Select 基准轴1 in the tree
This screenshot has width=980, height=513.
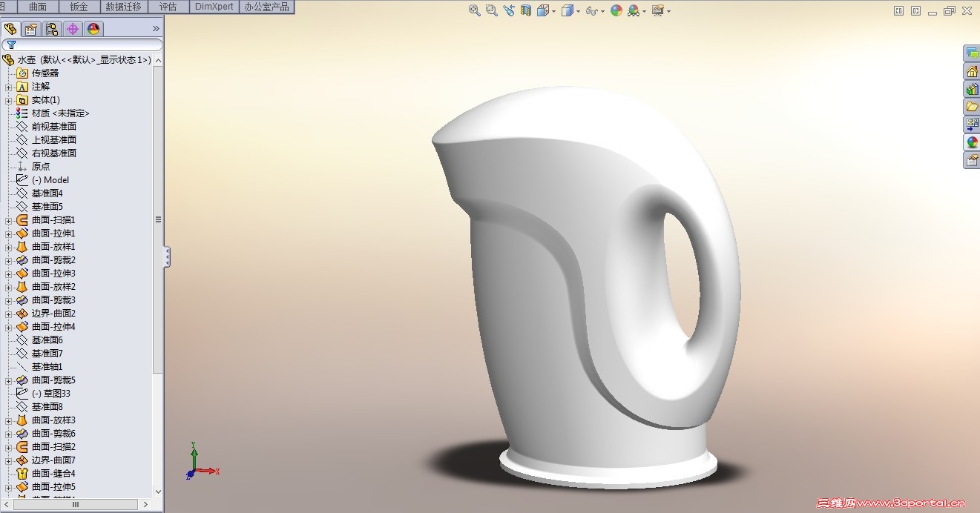click(x=47, y=367)
